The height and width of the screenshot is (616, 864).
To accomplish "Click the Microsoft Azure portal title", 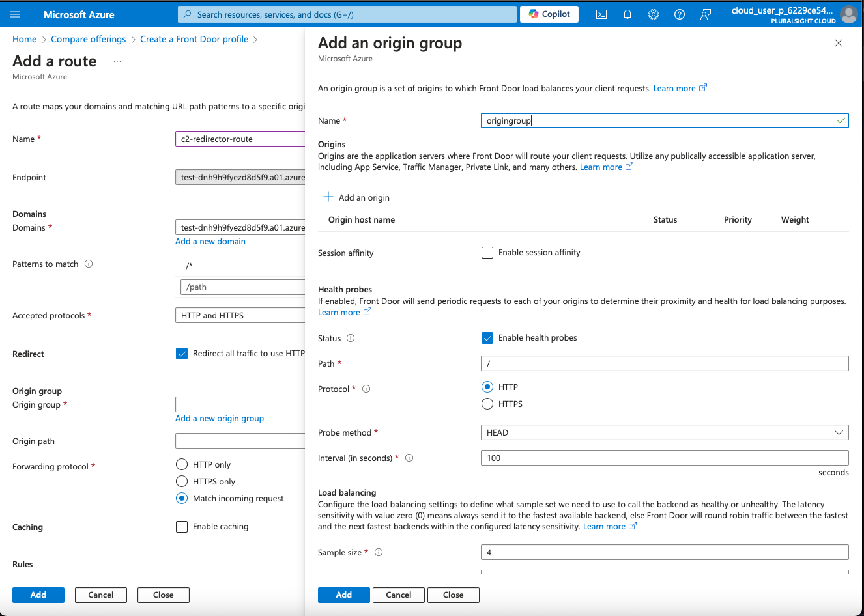I will click(x=79, y=14).
